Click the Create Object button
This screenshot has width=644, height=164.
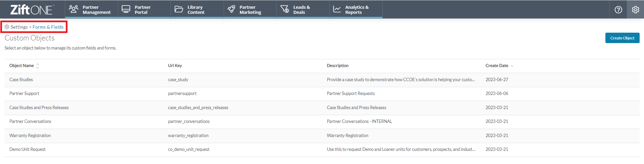pos(622,38)
